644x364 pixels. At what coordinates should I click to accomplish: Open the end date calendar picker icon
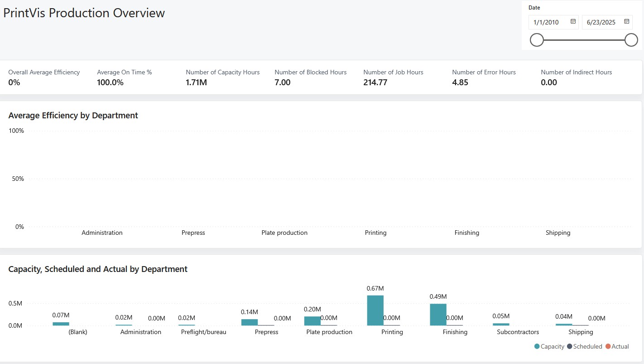point(627,21)
